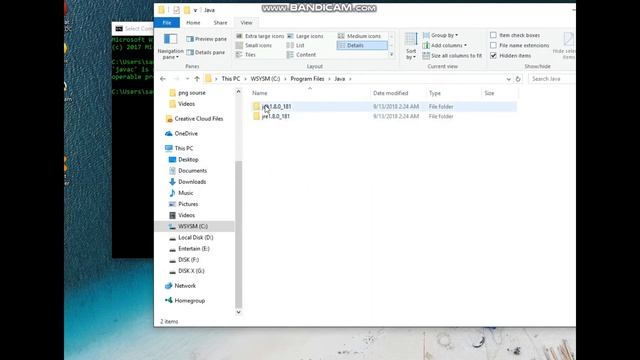The image size is (640, 360).
Task: Open Creative Cloud Files in sidebar
Action: [198, 119]
